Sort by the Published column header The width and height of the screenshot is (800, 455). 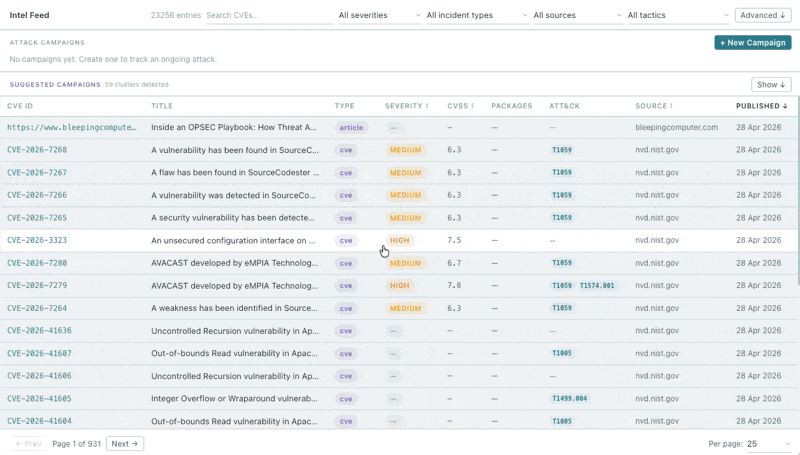coord(761,106)
